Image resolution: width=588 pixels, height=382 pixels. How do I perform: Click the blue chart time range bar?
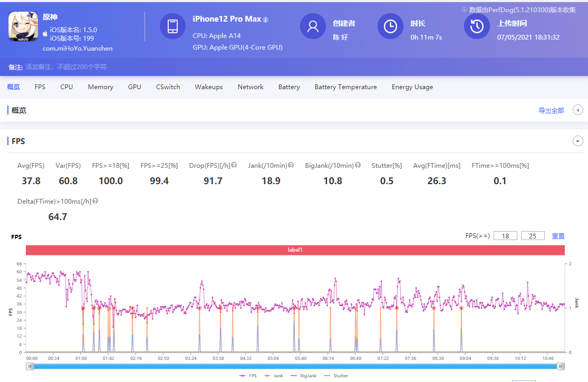pos(295,366)
